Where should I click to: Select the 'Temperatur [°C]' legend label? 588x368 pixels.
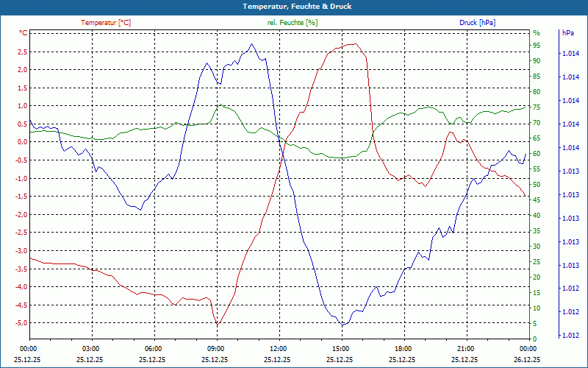(106, 23)
